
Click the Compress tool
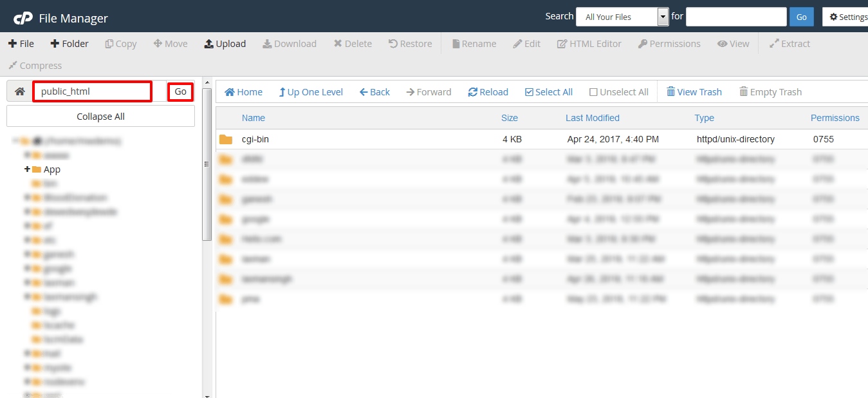click(34, 65)
